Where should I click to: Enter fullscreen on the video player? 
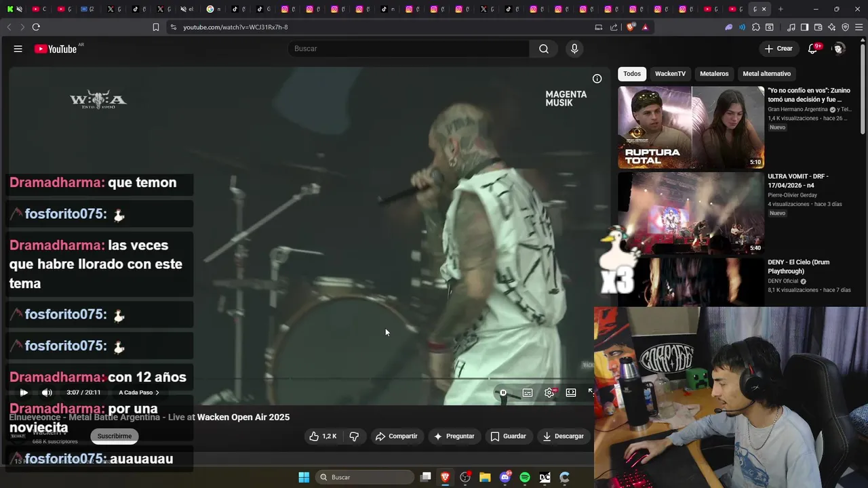(x=591, y=392)
